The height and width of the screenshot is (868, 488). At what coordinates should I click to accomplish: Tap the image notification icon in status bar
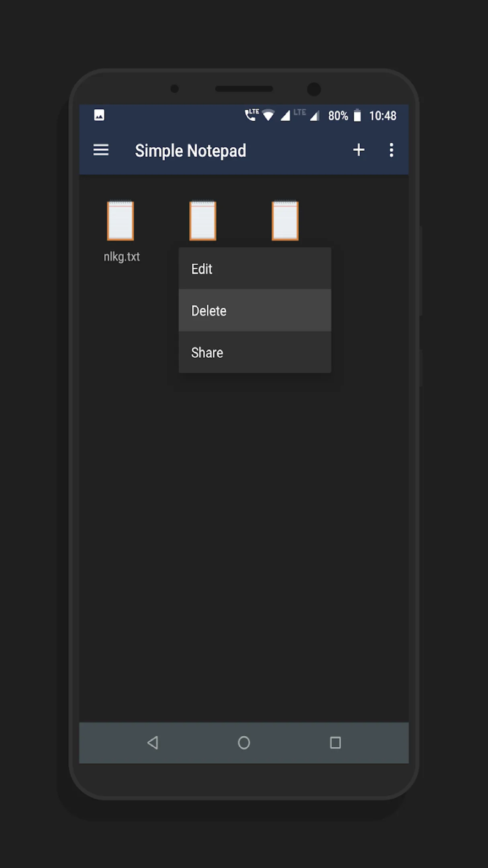pos(99,115)
